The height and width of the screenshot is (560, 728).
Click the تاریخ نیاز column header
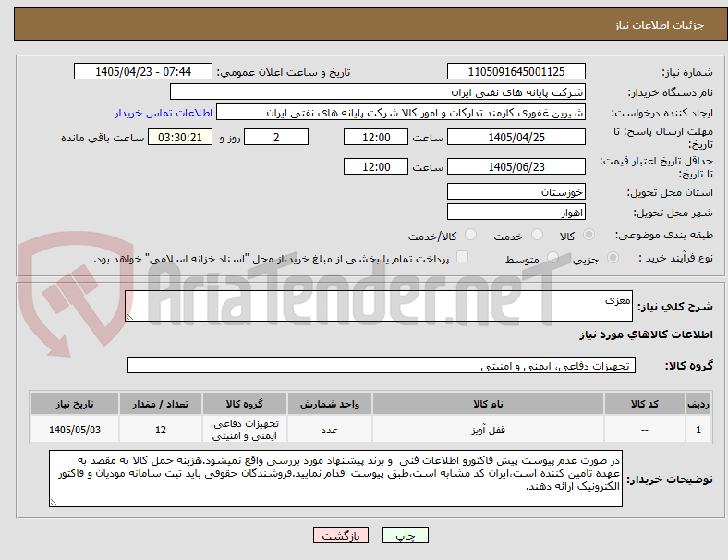pyautogui.click(x=75, y=404)
